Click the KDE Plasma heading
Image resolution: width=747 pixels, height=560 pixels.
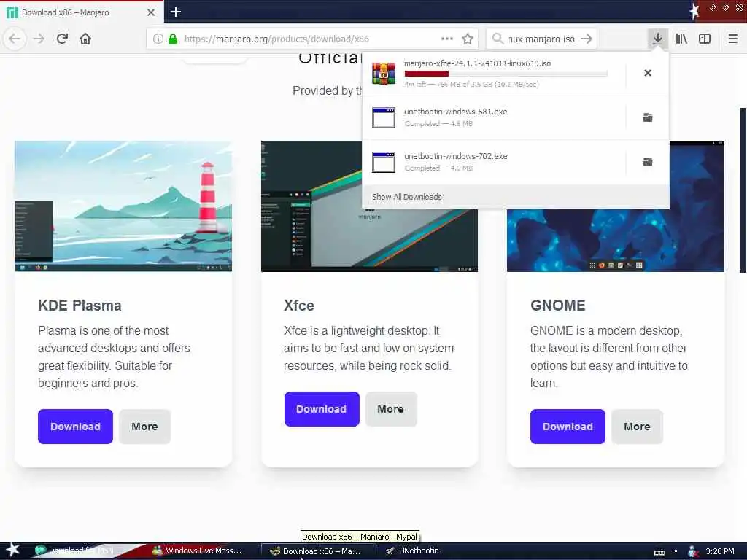pos(80,306)
